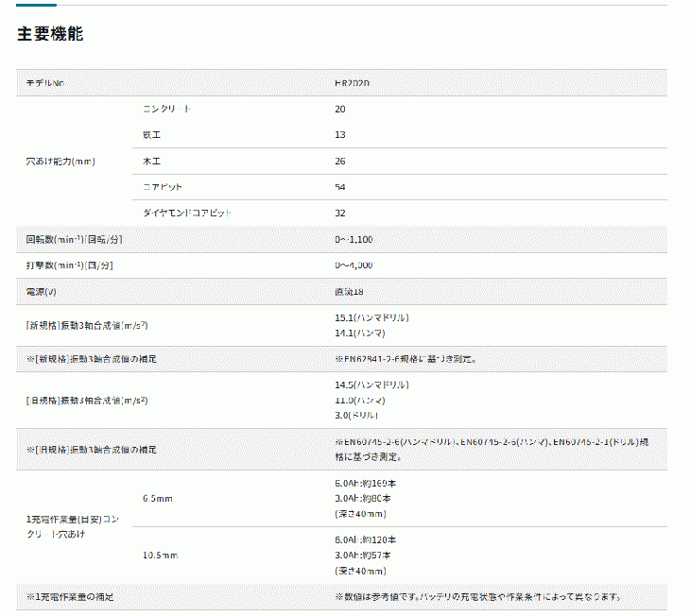Select the 11.0(ハンマ) vibration value

359,401
